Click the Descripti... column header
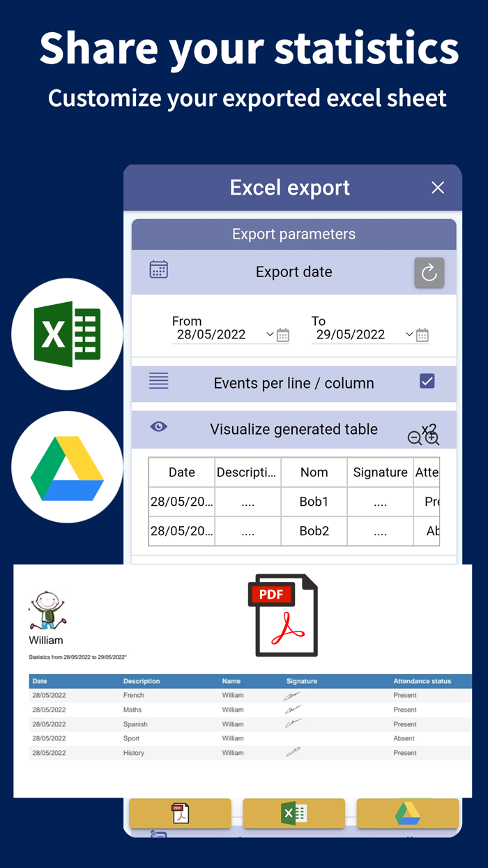The width and height of the screenshot is (488, 868). point(248,472)
